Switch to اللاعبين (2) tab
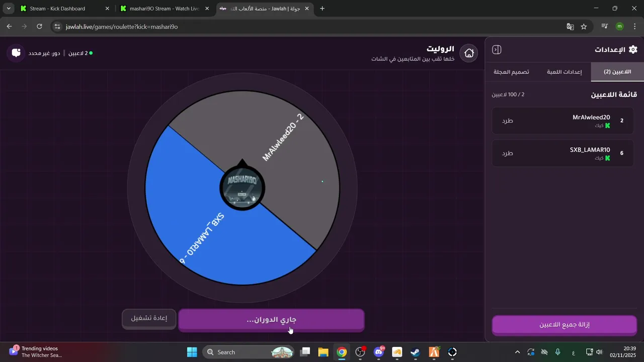The height and width of the screenshot is (362, 644). tap(617, 72)
